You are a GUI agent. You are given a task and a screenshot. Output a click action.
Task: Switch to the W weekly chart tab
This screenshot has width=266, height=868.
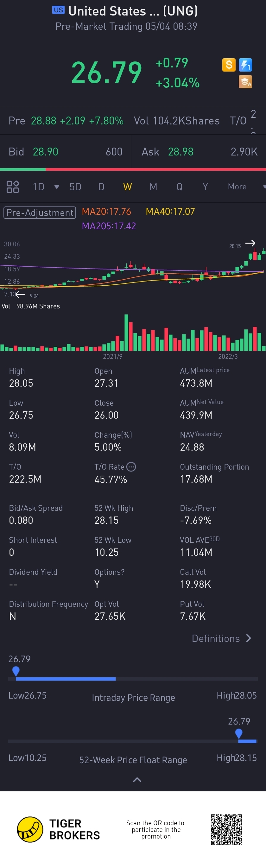pos(127,187)
